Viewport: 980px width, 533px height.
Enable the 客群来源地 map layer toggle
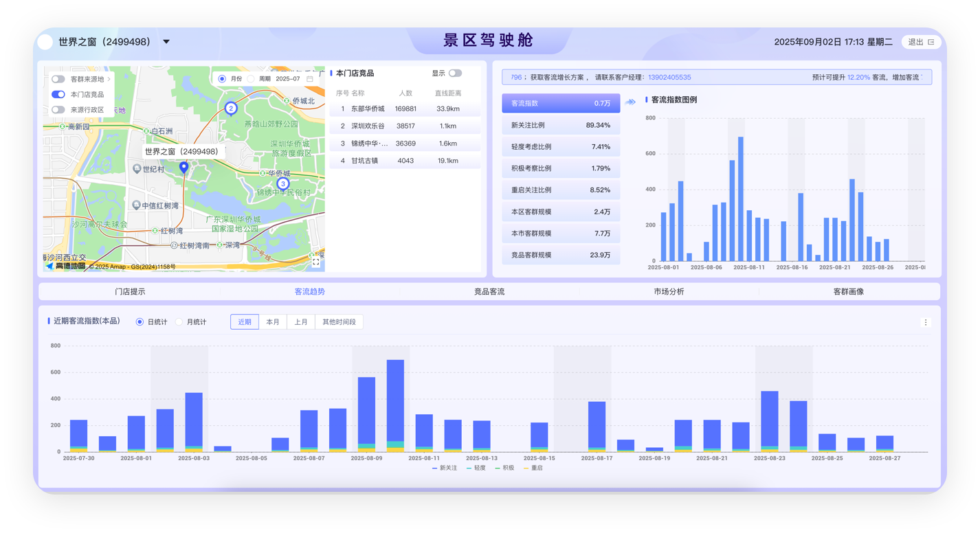click(x=58, y=79)
